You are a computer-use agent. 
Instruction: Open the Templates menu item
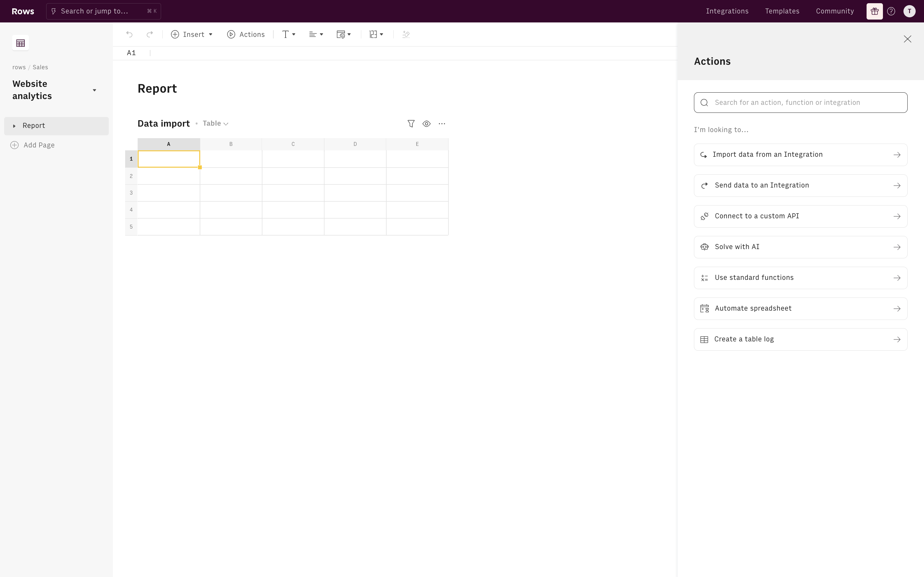(782, 11)
